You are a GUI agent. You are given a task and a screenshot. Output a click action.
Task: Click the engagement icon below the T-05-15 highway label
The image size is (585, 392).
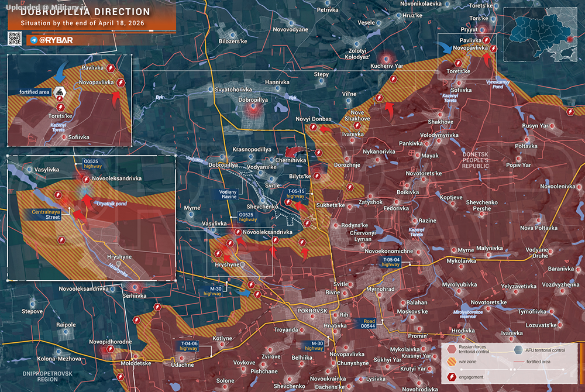click(x=288, y=202)
